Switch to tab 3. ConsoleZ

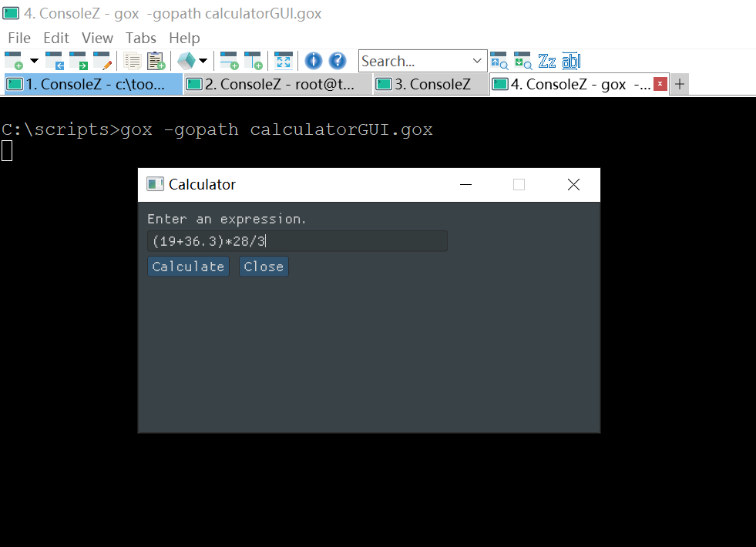pyautogui.click(x=431, y=84)
